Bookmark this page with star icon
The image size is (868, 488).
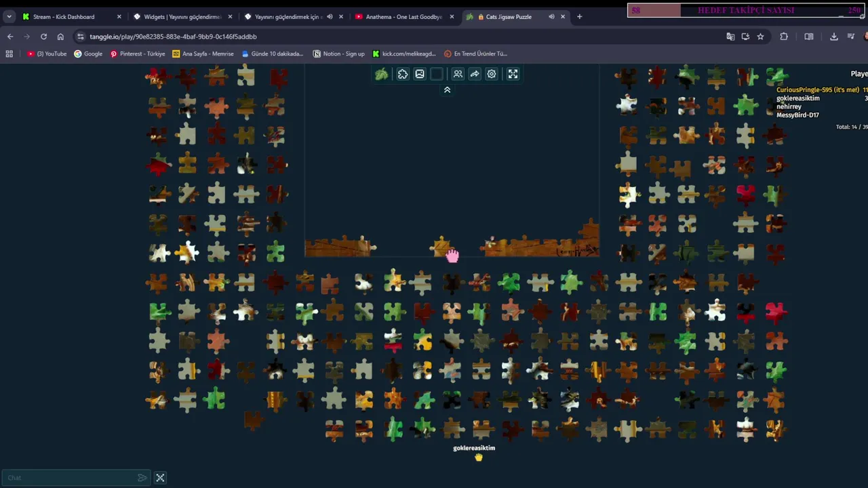point(760,37)
